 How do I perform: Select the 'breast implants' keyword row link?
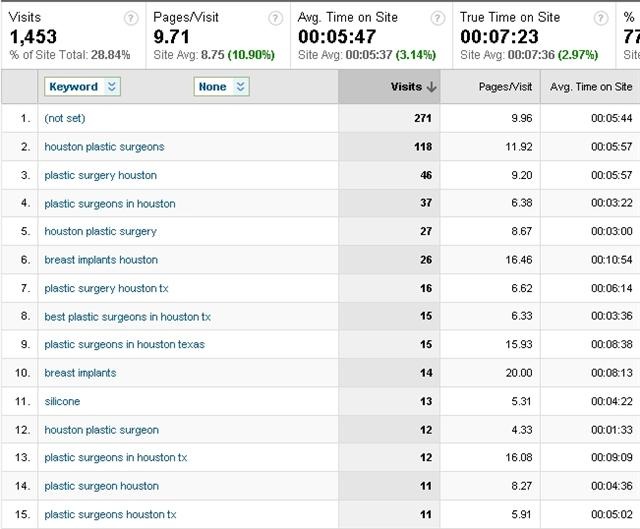[80, 373]
